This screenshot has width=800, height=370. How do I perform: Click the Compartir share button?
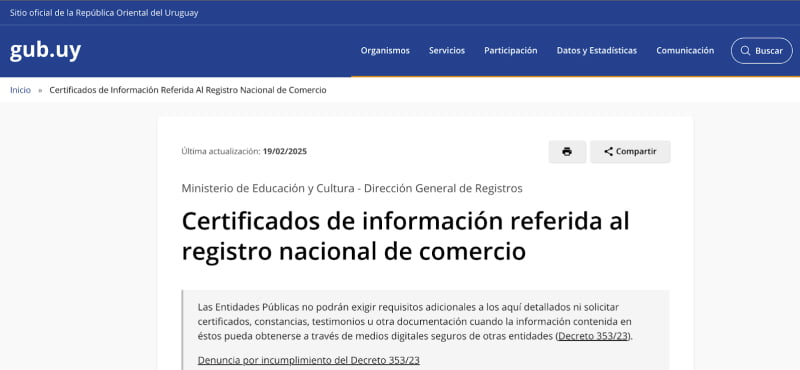(x=631, y=152)
